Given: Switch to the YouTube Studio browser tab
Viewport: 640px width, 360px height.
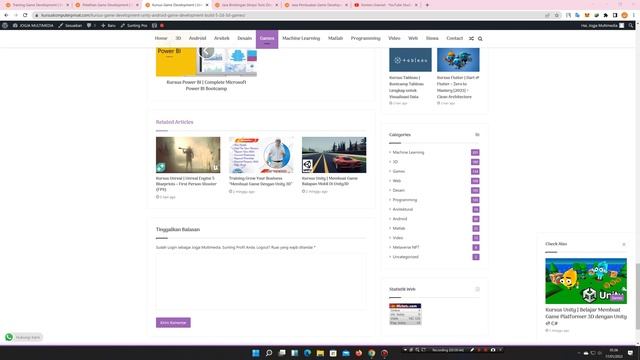Looking at the screenshot, I should pyautogui.click(x=385, y=5).
